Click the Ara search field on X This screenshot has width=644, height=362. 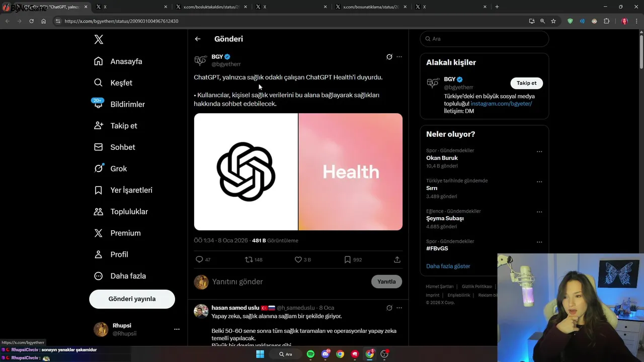[x=485, y=39]
